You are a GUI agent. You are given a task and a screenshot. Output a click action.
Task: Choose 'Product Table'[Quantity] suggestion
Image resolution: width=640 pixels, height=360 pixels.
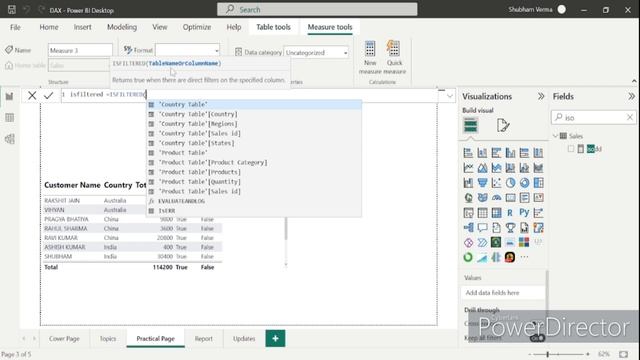254,182
